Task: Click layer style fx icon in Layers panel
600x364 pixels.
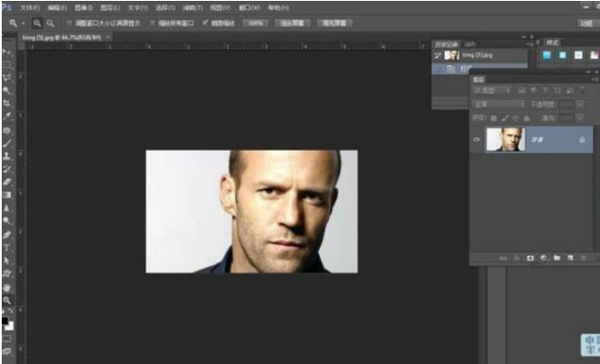Action: coord(516,258)
